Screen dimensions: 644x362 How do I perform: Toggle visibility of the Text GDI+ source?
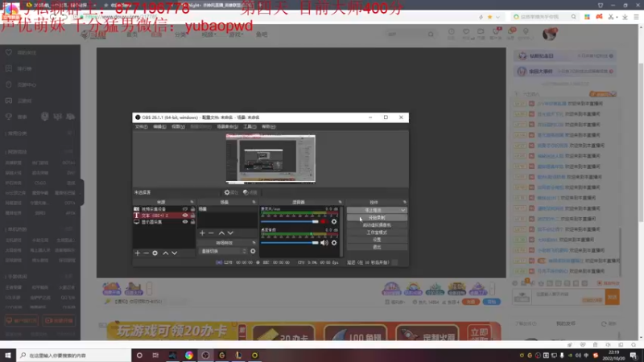pos(185,216)
